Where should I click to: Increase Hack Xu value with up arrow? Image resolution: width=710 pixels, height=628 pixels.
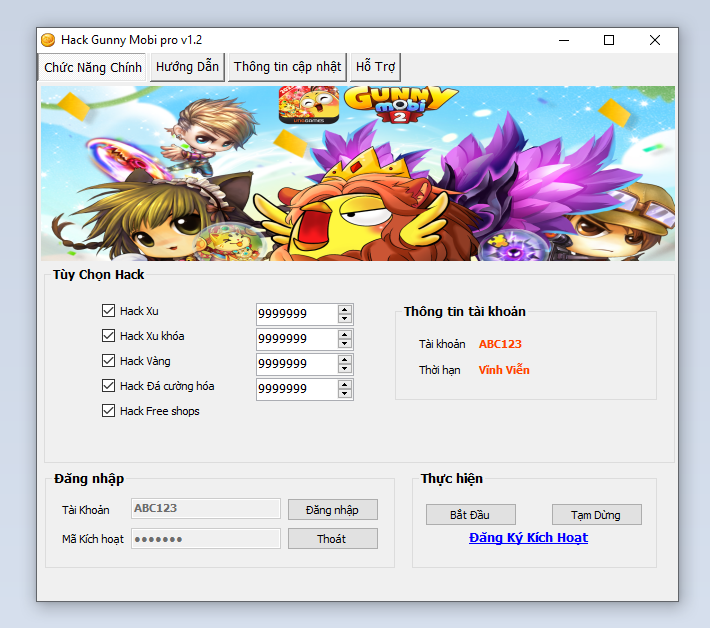coord(345,309)
